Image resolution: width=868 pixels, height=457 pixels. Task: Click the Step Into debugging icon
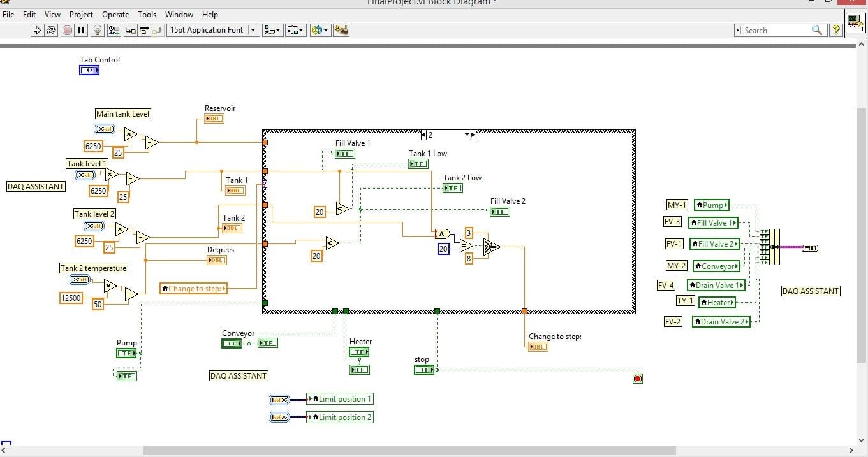click(x=131, y=30)
